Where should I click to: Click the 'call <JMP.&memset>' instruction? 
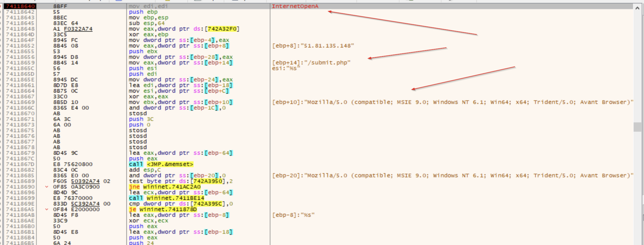(x=161, y=164)
